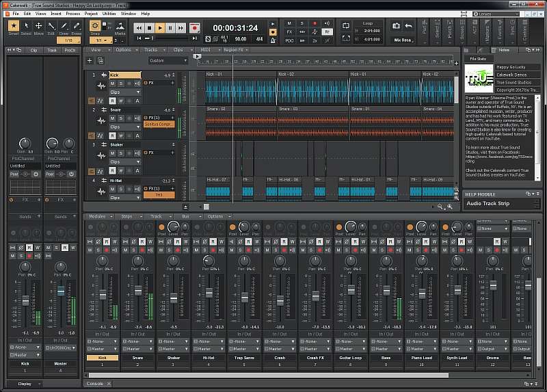Viewport: 547px width, 392px height.
Task: Activate the Move tool
Action: click(x=39, y=26)
